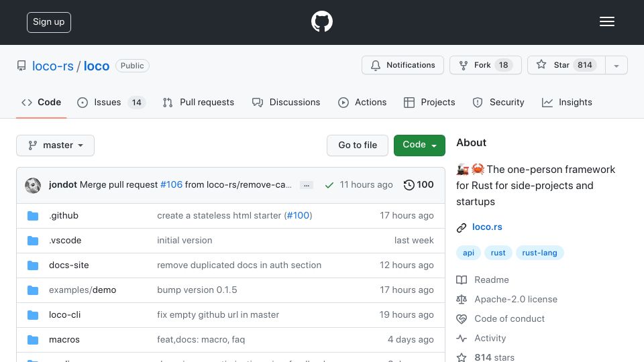This screenshot has height=362, width=644.
Task: Click the link chain icon near loco.rs
Action: point(462,228)
